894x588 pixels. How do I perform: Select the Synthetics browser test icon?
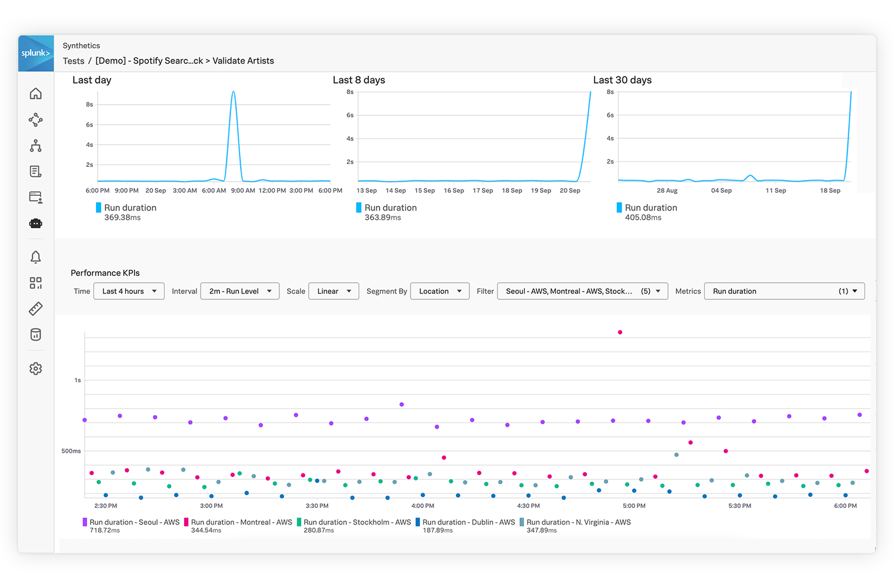(x=36, y=197)
